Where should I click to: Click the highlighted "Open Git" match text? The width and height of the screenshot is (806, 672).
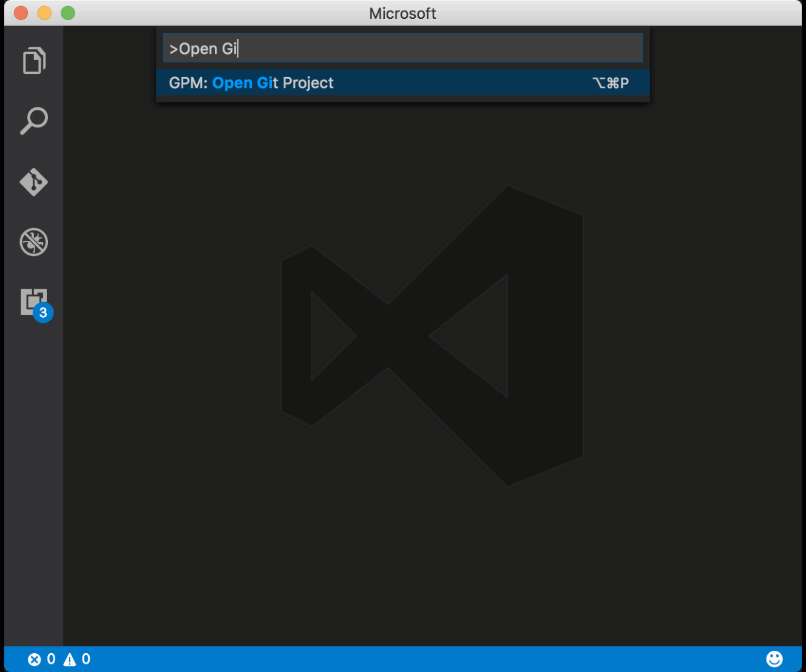tap(243, 82)
